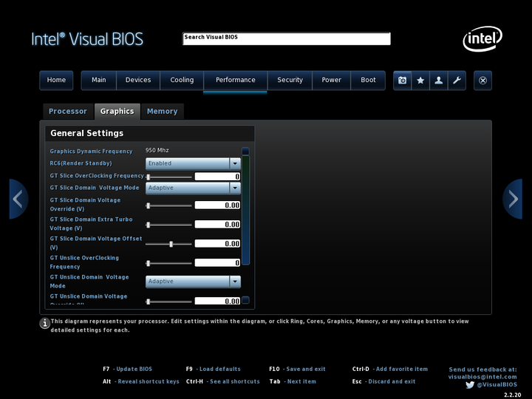Image resolution: width=532 pixels, height=399 pixels.
Task: Open the Cooling menu
Action: click(x=182, y=80)
